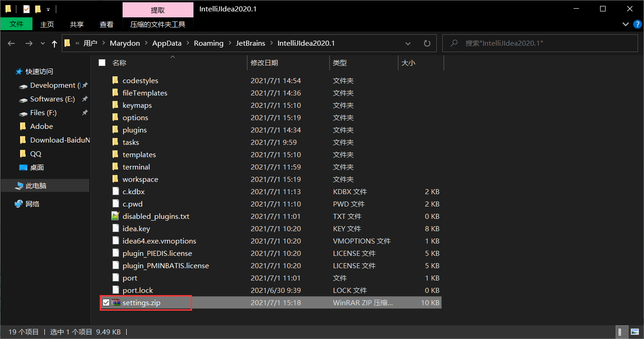Screen dimensions: 644x339
Task: Go back with the left arrow
Action: (x=11, y=43)
